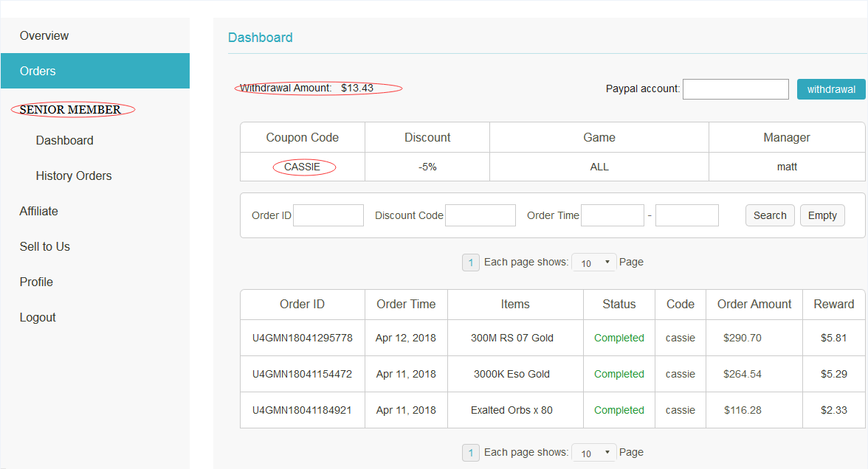Click the -5% discount value
868x469 pixels.
click(x=427, y=167)
